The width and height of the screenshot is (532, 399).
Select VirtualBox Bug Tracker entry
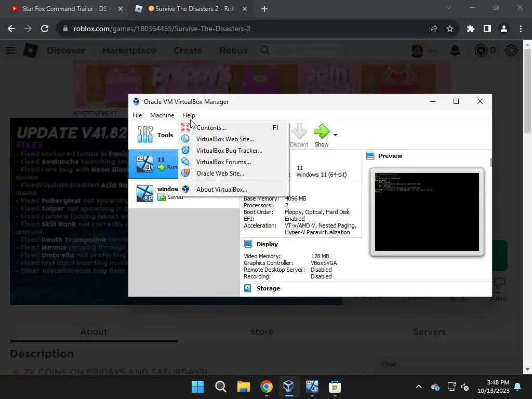point(233,151)
